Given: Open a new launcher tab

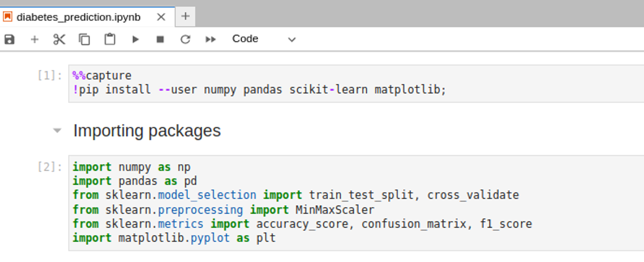Looking at the screenshot, I should pos(185,16).
